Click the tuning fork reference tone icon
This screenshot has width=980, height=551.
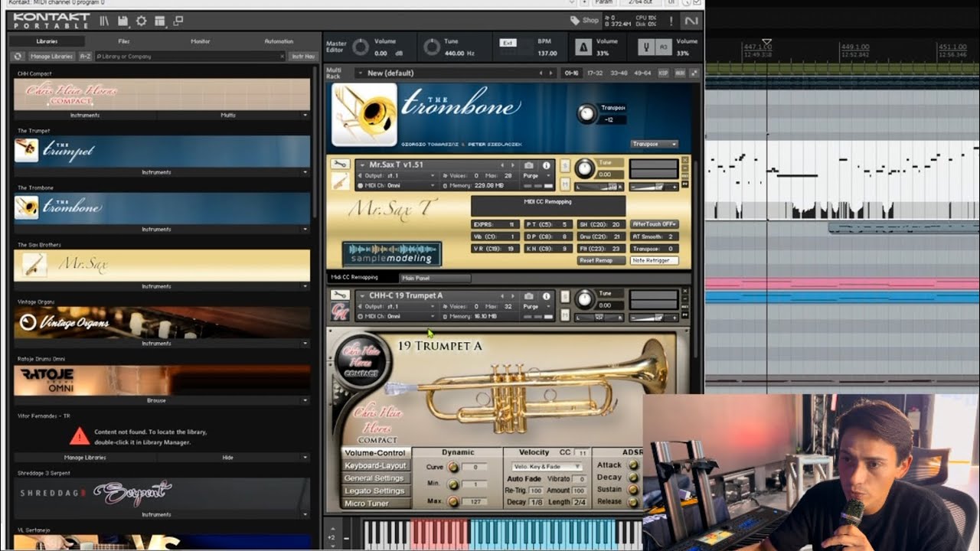click(647, 47)
